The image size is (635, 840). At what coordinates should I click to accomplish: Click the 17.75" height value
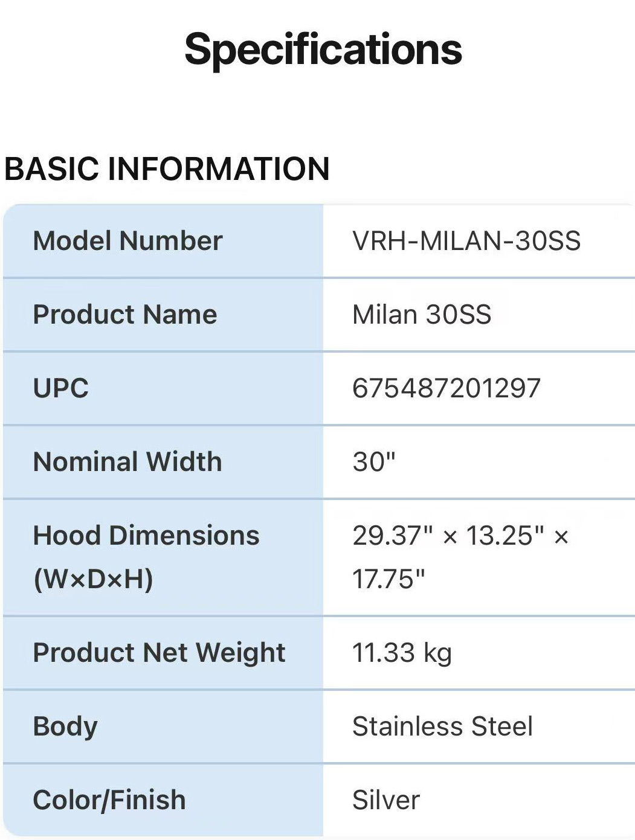click(388, 579)
